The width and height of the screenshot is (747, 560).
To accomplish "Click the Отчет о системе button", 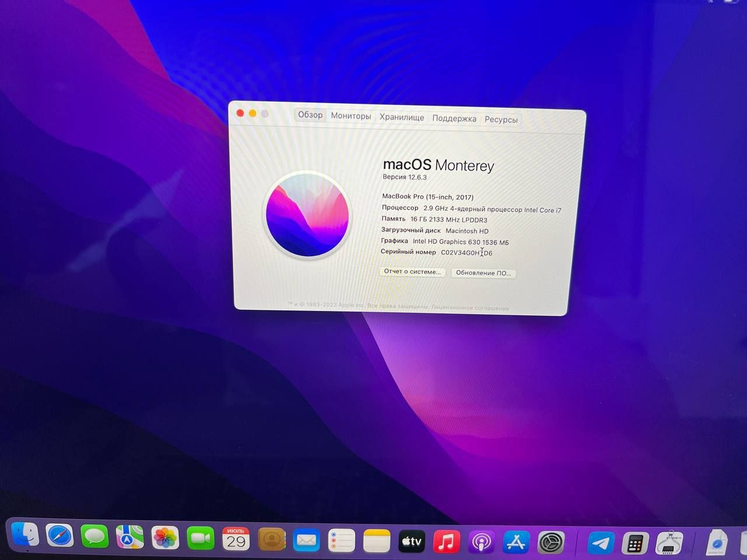I will point(413,272).
